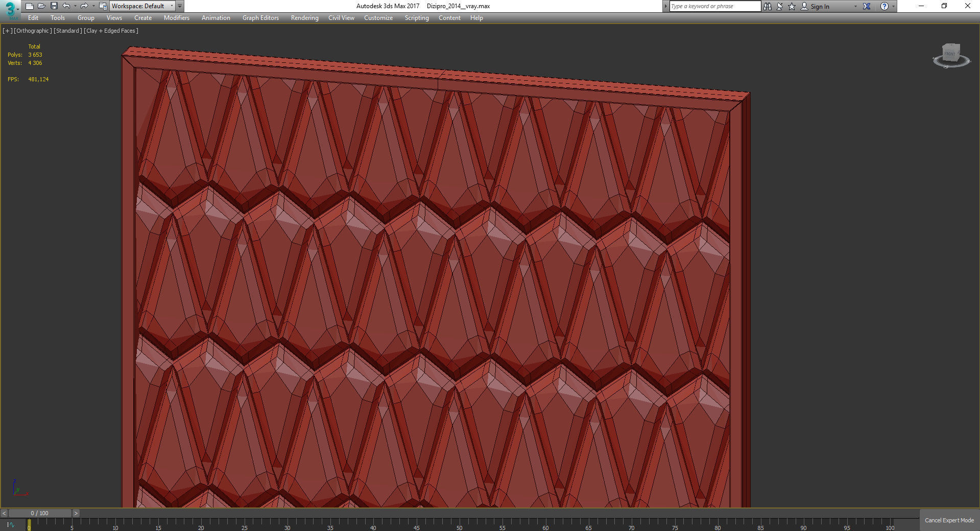Open the Customize menu
This screenshot has width=980, height=531.
click(378, 18)
